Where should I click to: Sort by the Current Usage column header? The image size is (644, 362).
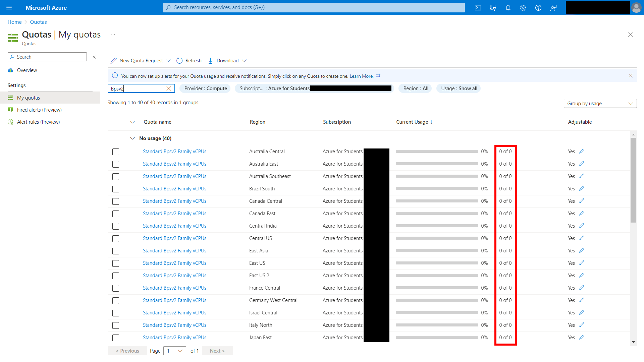(x=414, y=122)
